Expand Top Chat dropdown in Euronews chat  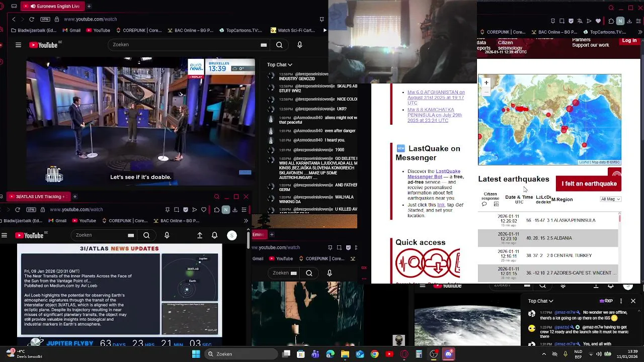[280, 64]
